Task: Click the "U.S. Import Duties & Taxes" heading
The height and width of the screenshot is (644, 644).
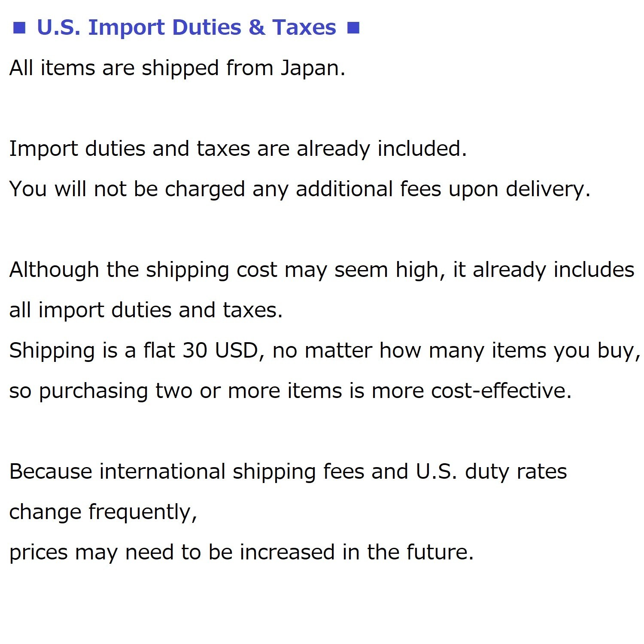Action: click(186, 28)
